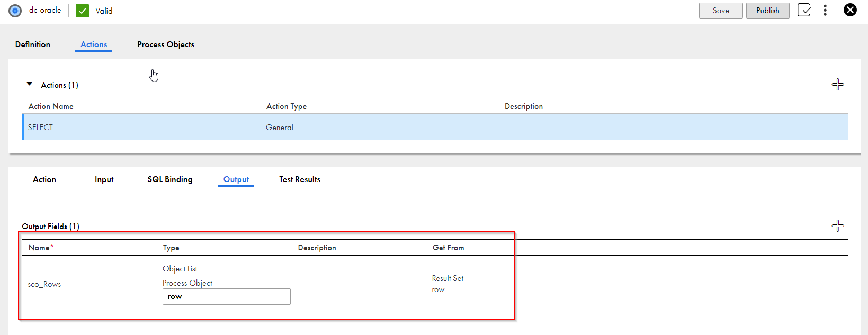Close the dc-oracle editor with X
868x335 pixels.
[850, 10]
